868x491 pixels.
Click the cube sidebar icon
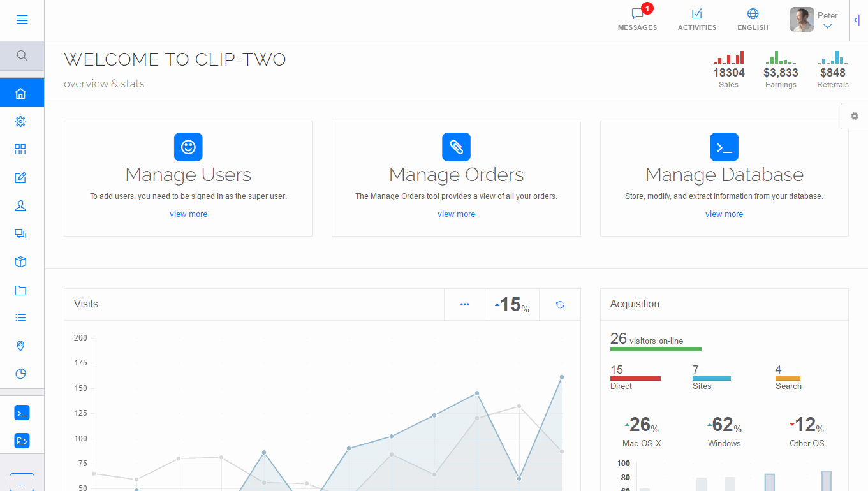pos(20,262)
